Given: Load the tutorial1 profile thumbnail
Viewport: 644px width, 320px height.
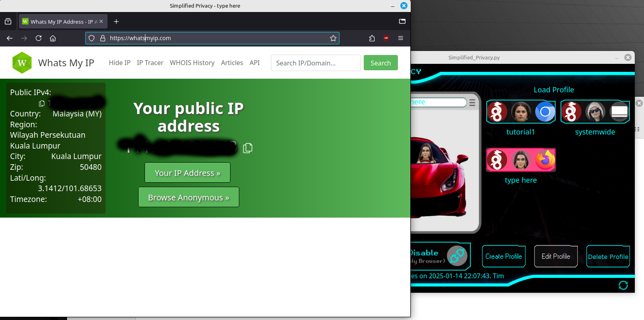Looking at the screenshot, I should pyautogui.click(x=520, y=112).
